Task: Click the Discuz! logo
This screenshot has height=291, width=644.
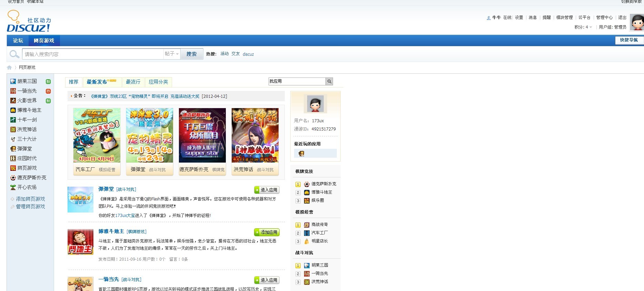Action: 29,21
